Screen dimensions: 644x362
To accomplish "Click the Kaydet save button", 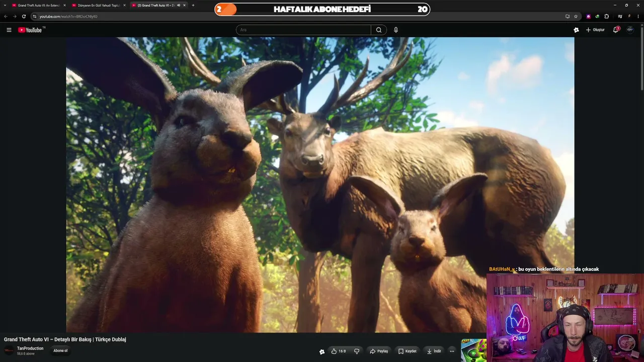I will (x=408, y=351).
